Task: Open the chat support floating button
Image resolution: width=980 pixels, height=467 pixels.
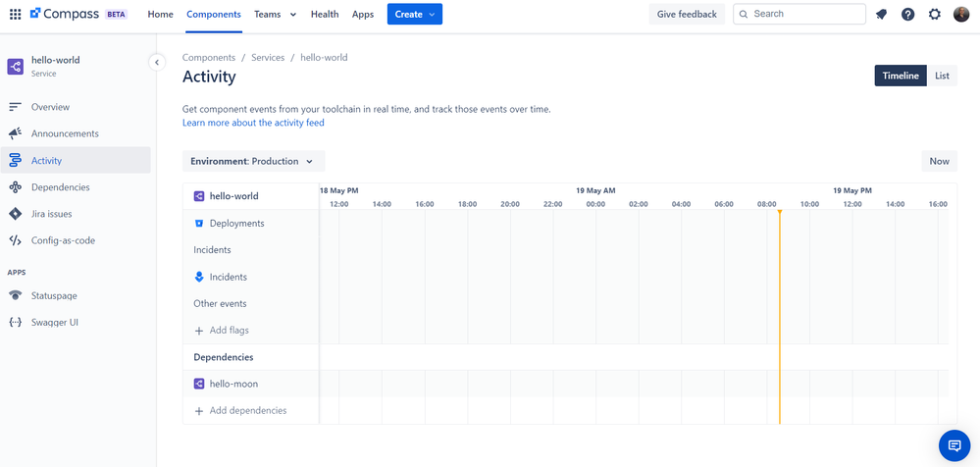Action: pos(954,445)
